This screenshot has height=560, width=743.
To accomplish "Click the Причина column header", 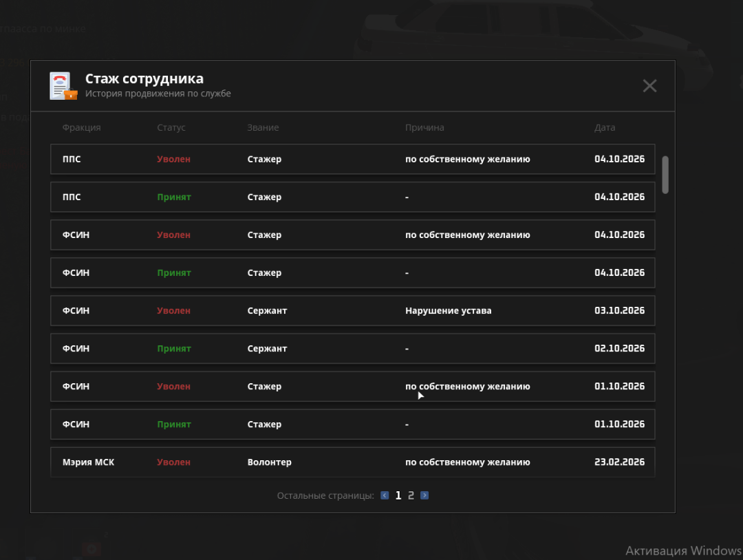I will point(424,127).
